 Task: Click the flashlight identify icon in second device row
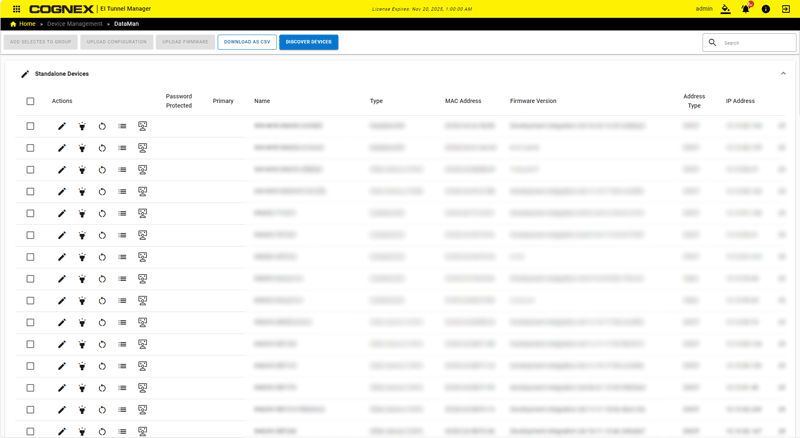pos(82,148)
